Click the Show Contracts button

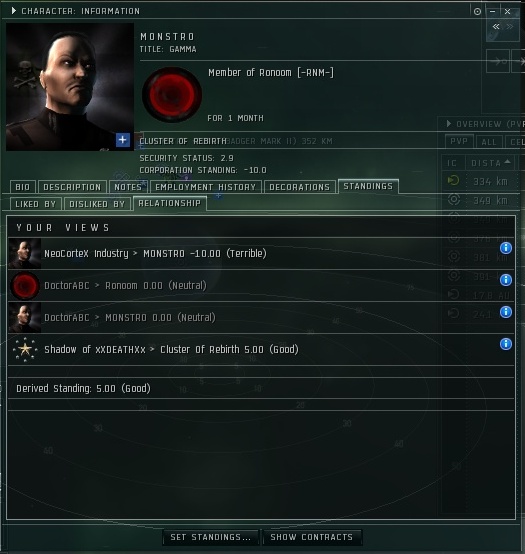[312, 537]
